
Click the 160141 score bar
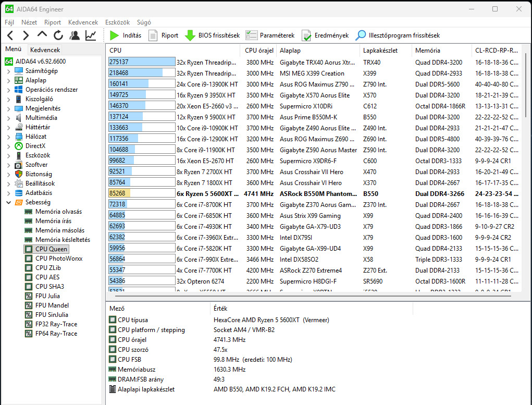click(x=142, y=83)
